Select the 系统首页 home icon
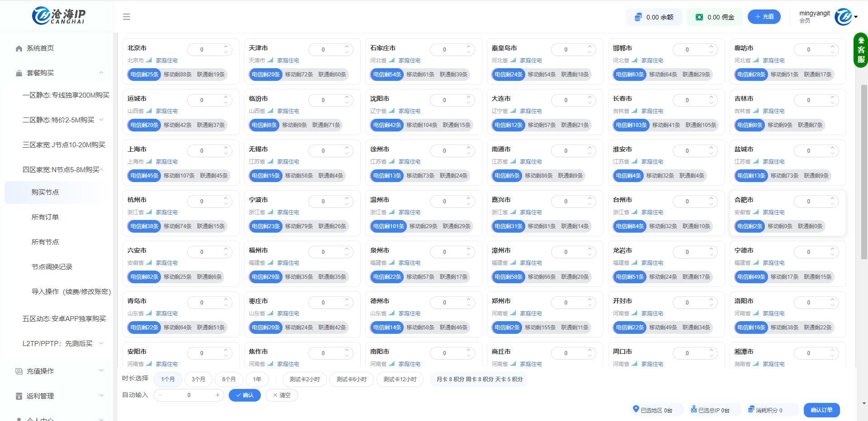The height and width of the screenshot is (421, 868). coord(19,48)
